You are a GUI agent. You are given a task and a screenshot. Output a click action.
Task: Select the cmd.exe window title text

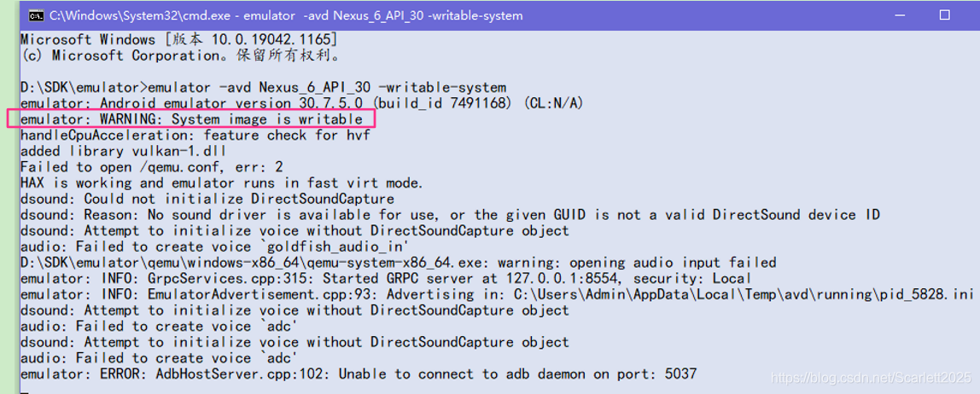[x=286, y=15]
